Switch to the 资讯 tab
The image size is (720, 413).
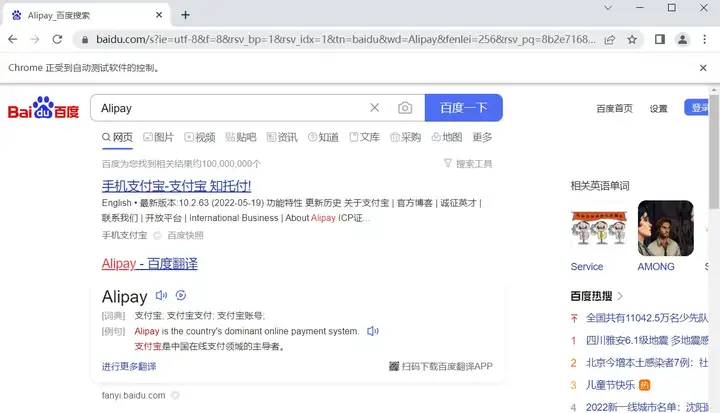coord(282,137)
